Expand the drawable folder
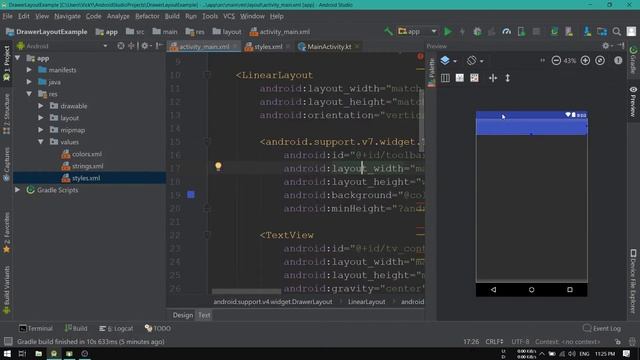This screenshot has width=640, height=360. coord(41,106)
